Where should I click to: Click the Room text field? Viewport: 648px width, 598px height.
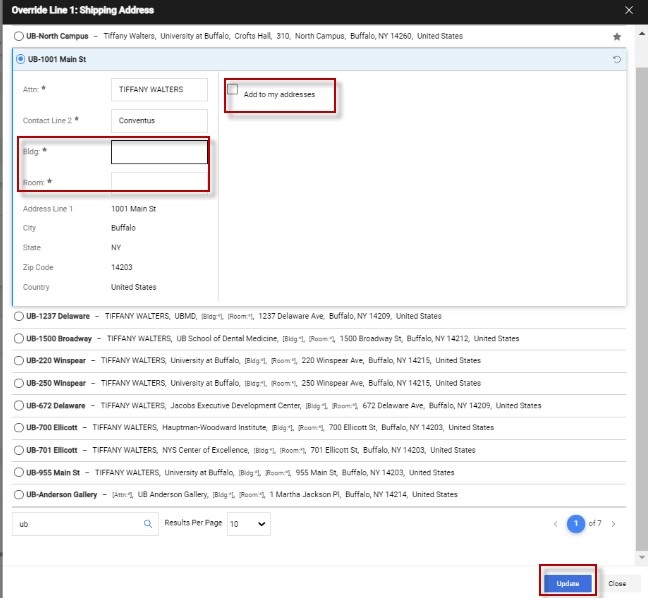coord(159,182)
